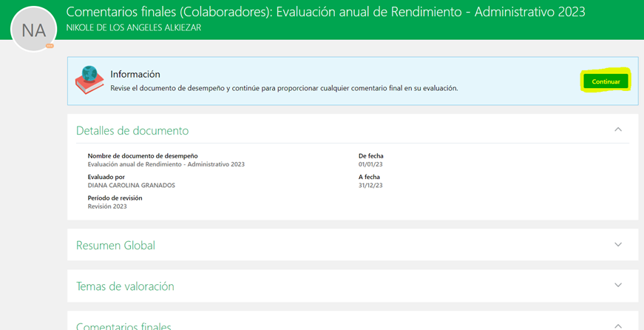Click the De fecha value 01/01/23
Viewport: 644px width, 330px height.
[370, 164]
